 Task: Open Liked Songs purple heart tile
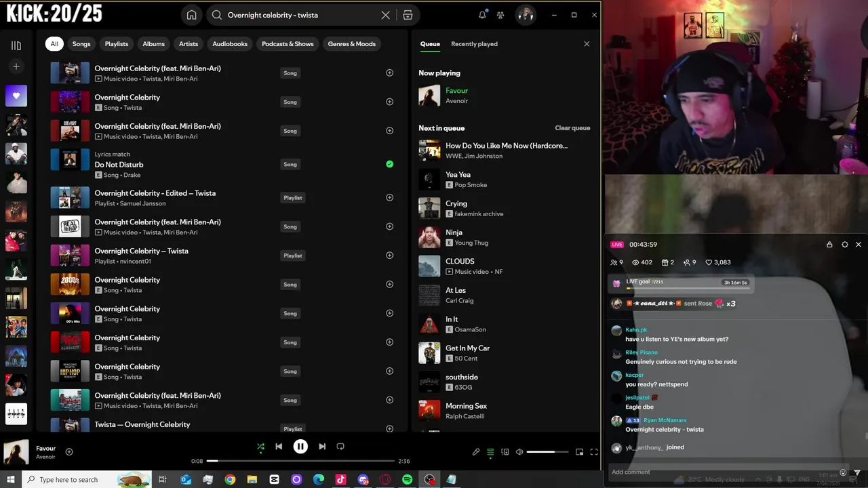pos(16,96)
